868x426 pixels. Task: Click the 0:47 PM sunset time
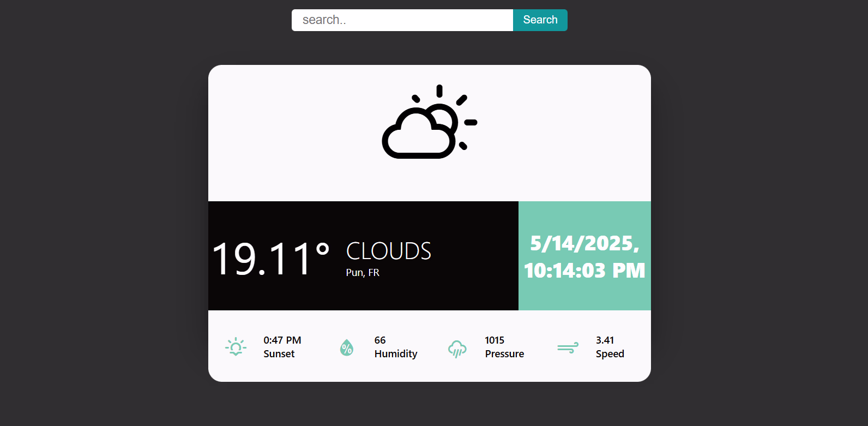(282, 340)
